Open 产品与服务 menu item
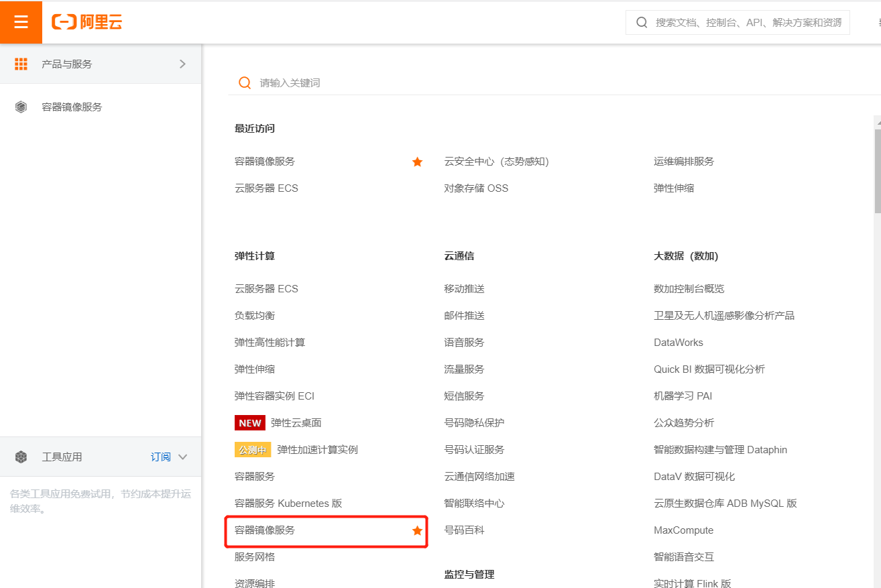The width and height of the screenshot is (881, 588). click(101, 64)
